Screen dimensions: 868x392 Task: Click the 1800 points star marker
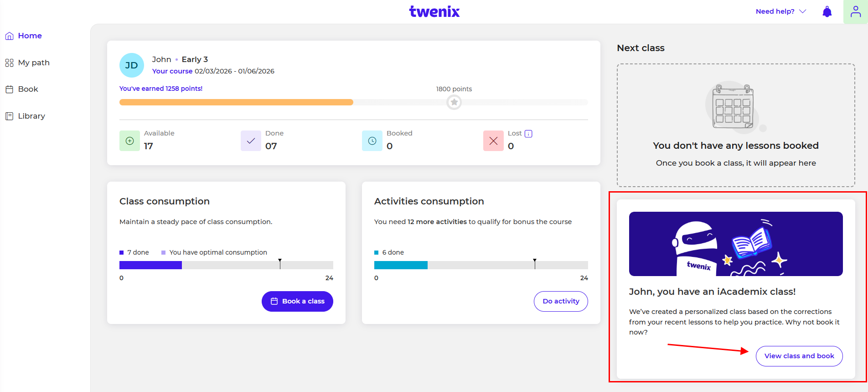[454, 102]
